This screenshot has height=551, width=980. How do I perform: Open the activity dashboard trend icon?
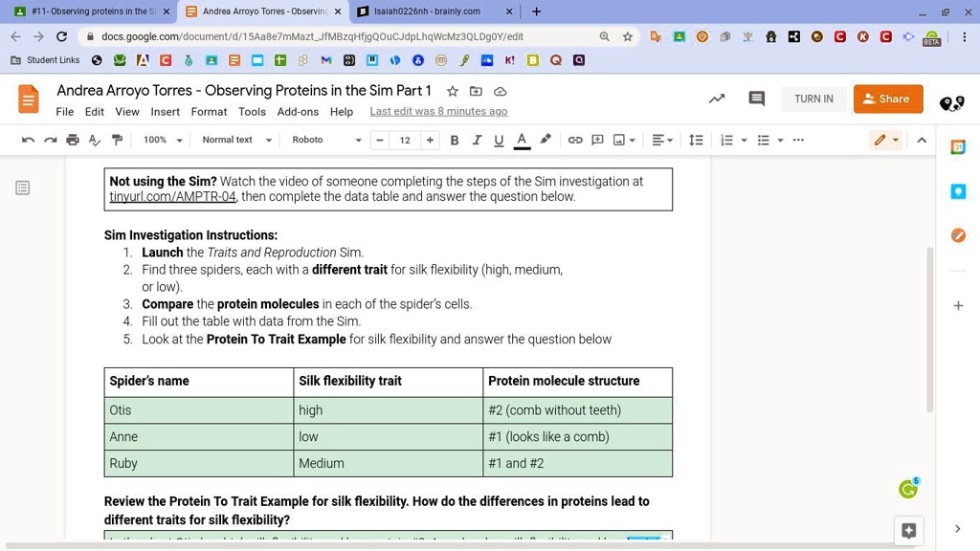point(717,99)
